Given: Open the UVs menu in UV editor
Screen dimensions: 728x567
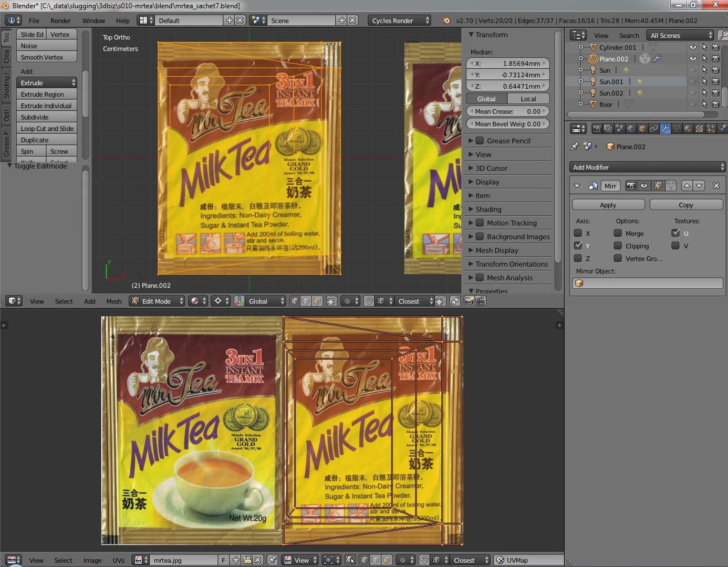Looking at the screenshot, I should (119, 560).
